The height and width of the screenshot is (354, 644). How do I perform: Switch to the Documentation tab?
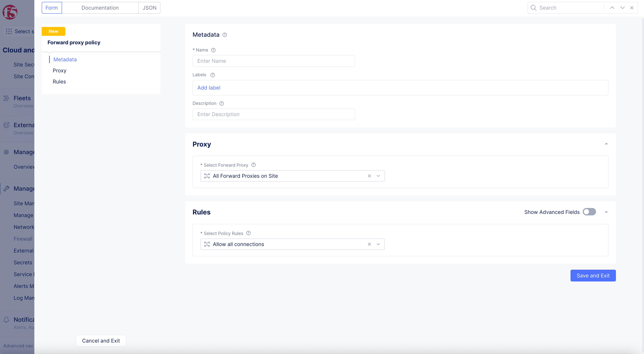(x=100, y=7)
